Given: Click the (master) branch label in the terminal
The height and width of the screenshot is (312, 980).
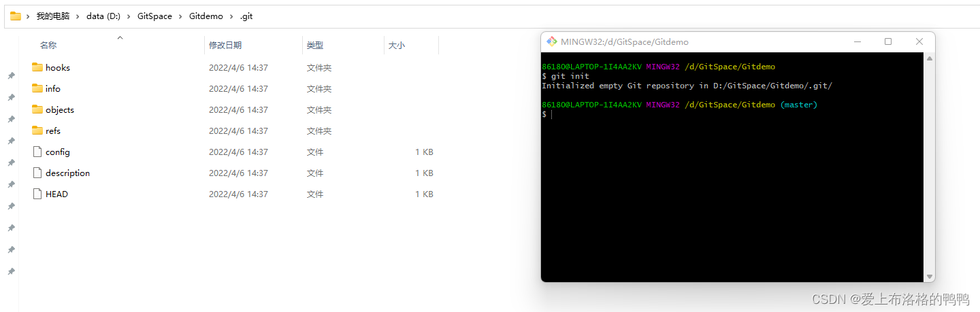Looking at the screenshot, I should click(799, 105).
